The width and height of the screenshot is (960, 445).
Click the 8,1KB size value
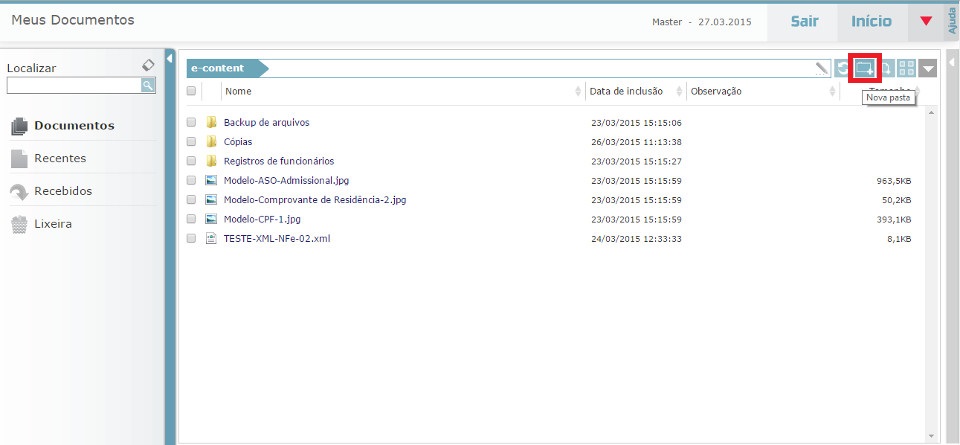point(899,239)
